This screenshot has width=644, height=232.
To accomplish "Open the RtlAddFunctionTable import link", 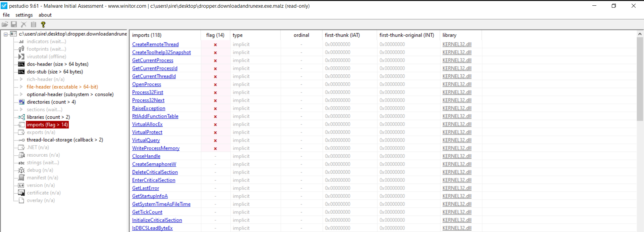I will [x=155, y=116].
